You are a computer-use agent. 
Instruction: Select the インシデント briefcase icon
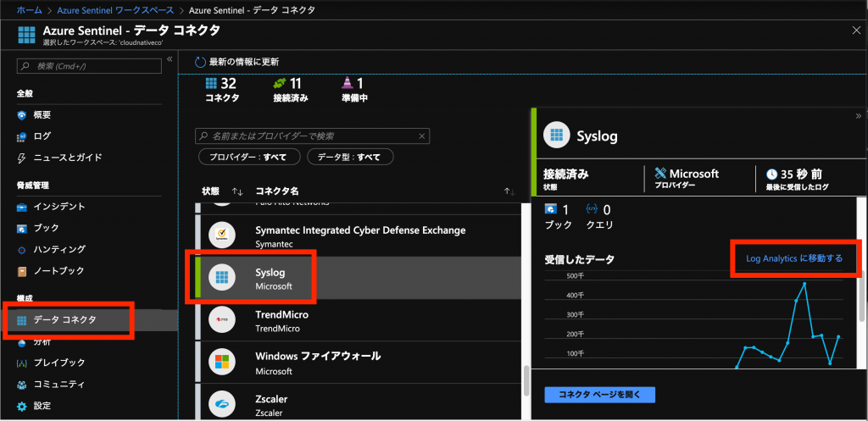[22, 207]
